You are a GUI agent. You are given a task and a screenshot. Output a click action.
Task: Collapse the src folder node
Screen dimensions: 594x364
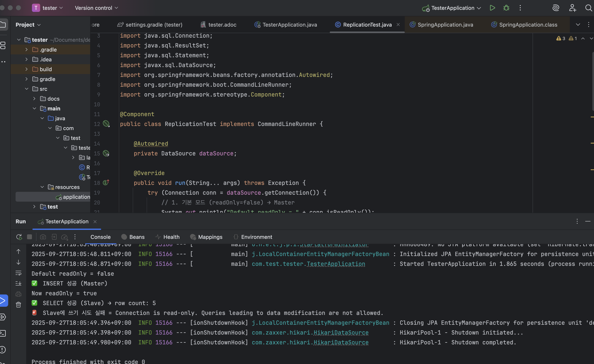click(26, 89)
